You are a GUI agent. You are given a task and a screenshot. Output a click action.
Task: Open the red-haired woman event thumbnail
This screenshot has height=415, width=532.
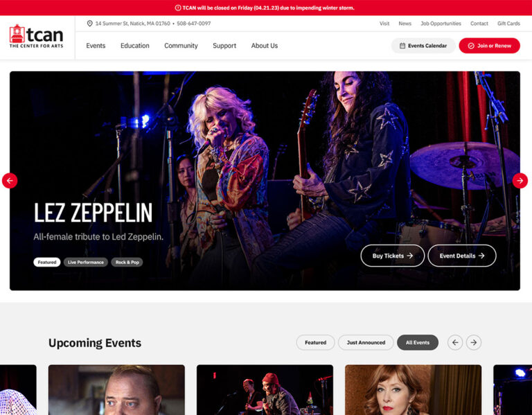pos(413,390)
